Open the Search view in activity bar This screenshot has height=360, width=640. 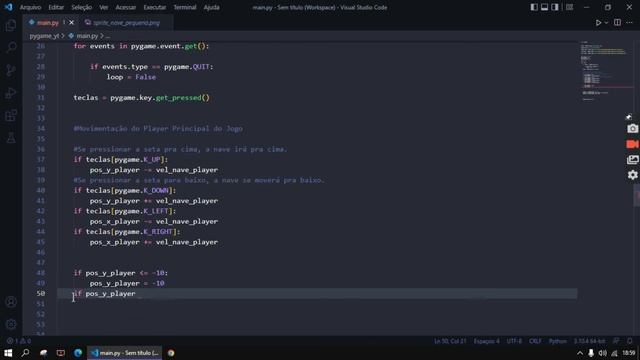coord(11,47)
